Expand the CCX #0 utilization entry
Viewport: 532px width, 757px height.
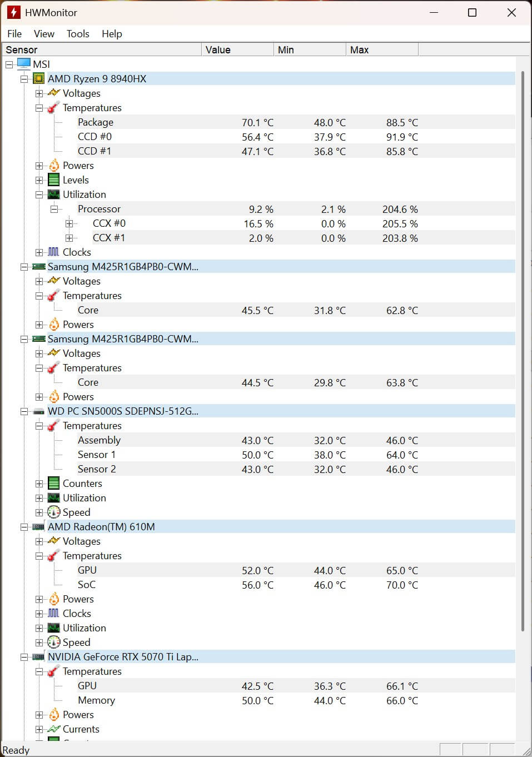point(69,223)
